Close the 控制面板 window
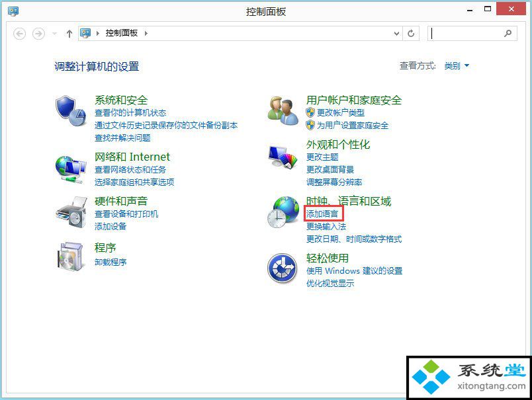 pos(511,9)
